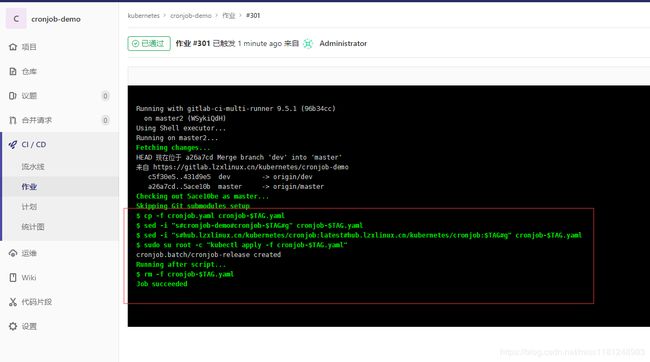
Task: Click the 议题 issues icon
Action: [x=13, y=96]
